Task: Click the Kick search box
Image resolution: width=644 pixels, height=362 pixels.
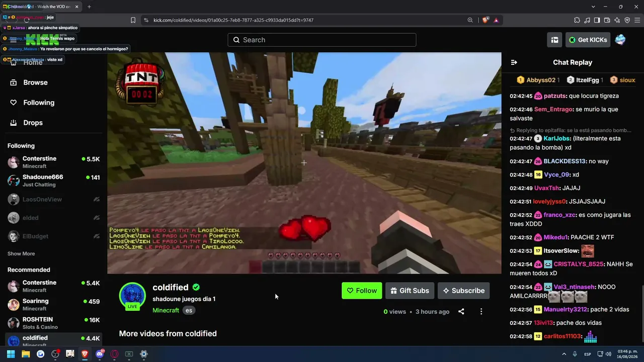Action: click(x=322, y=40)
